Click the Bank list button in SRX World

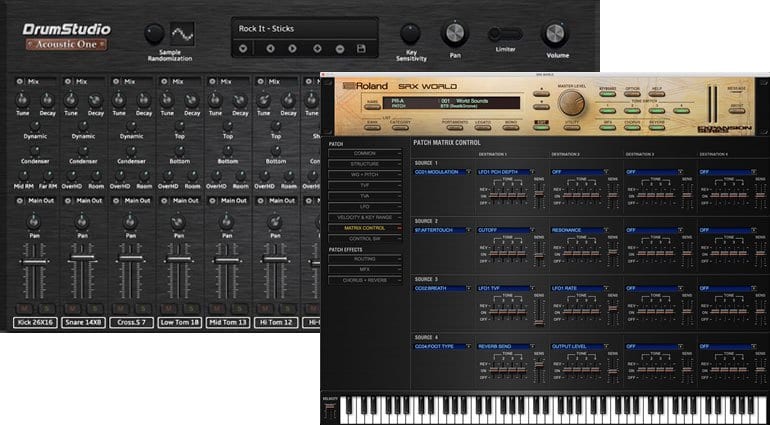click(373, 127)
